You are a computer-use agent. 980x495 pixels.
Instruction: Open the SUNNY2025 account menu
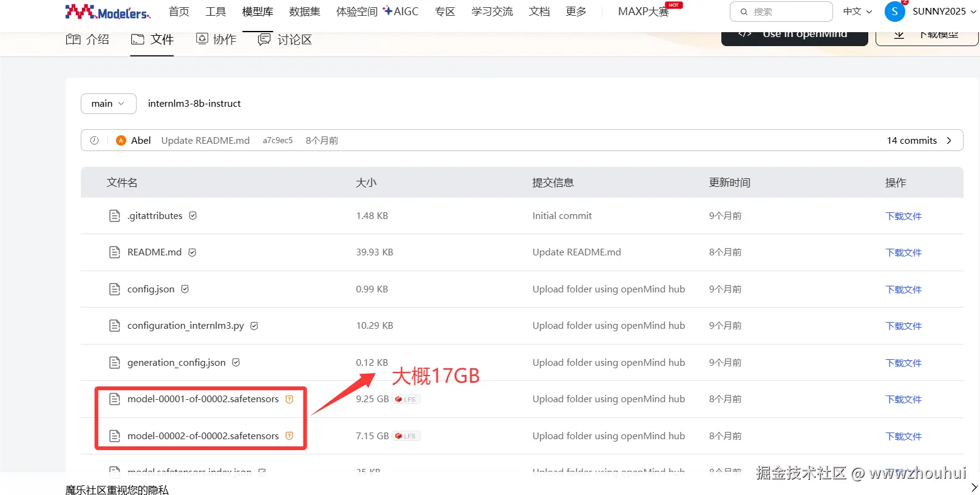click(x=944, y=12)
